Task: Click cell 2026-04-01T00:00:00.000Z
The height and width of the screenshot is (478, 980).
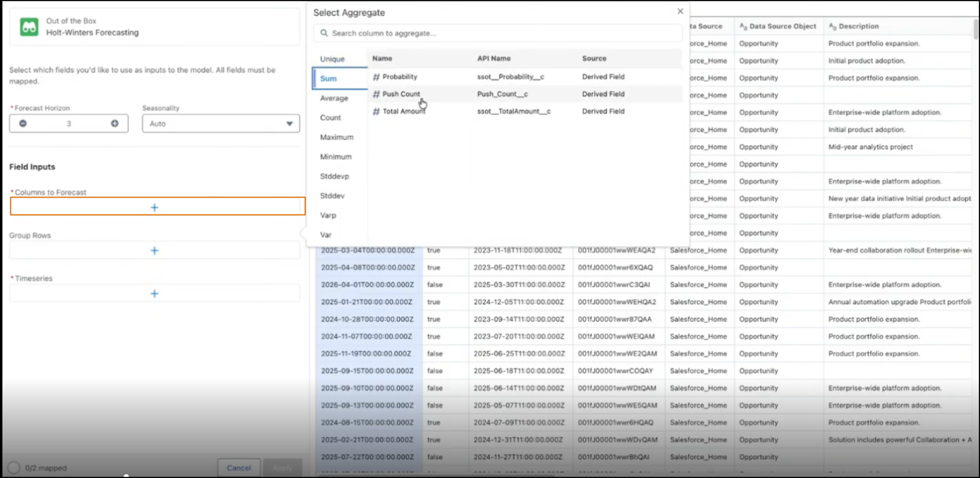Action: pos(367,285)
